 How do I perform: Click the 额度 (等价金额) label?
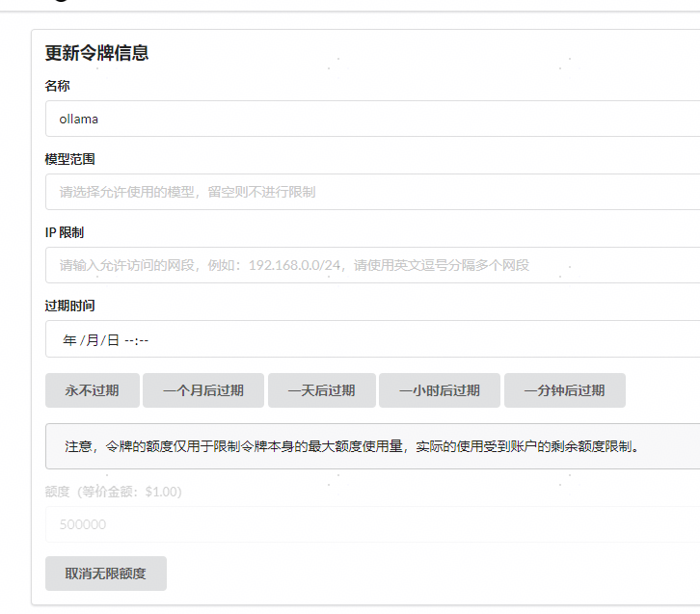point(113,492)
